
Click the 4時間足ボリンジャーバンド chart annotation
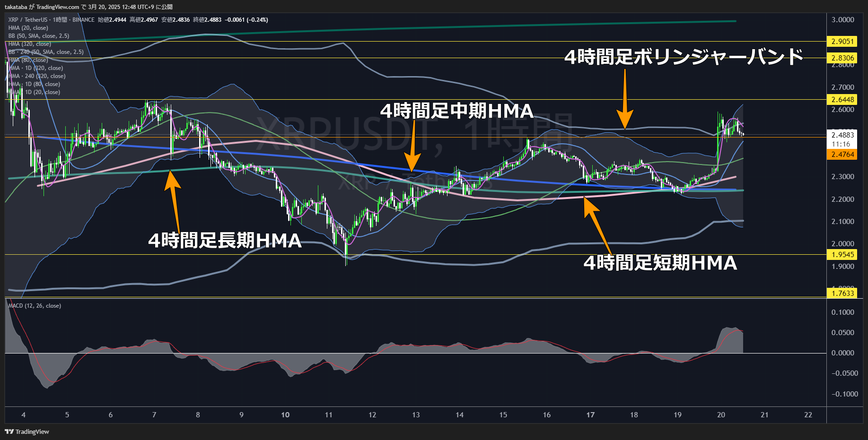tap(684, 57)
